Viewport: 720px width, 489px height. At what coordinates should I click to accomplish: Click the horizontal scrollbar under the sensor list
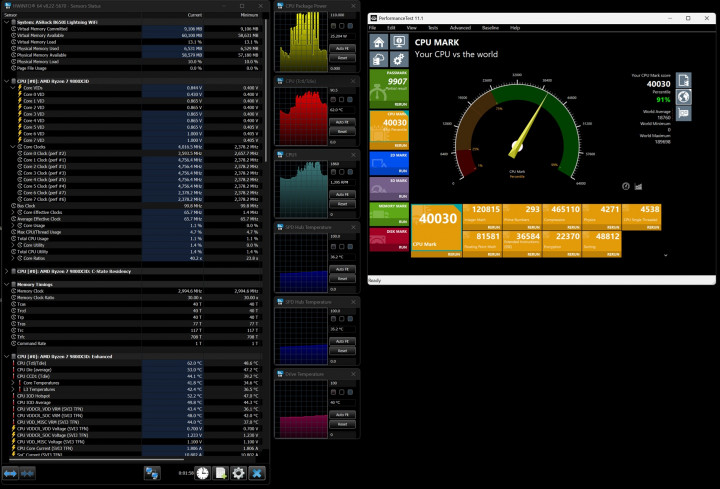coord(97,458)
